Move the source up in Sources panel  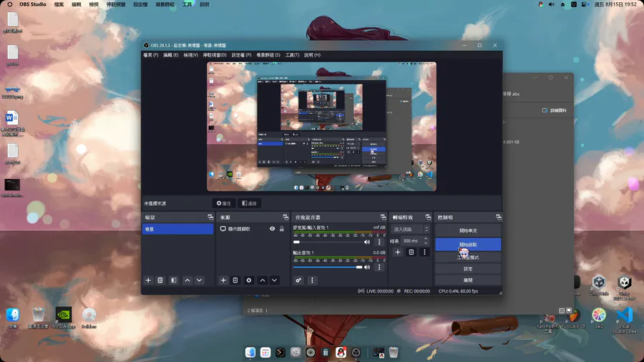263,280
